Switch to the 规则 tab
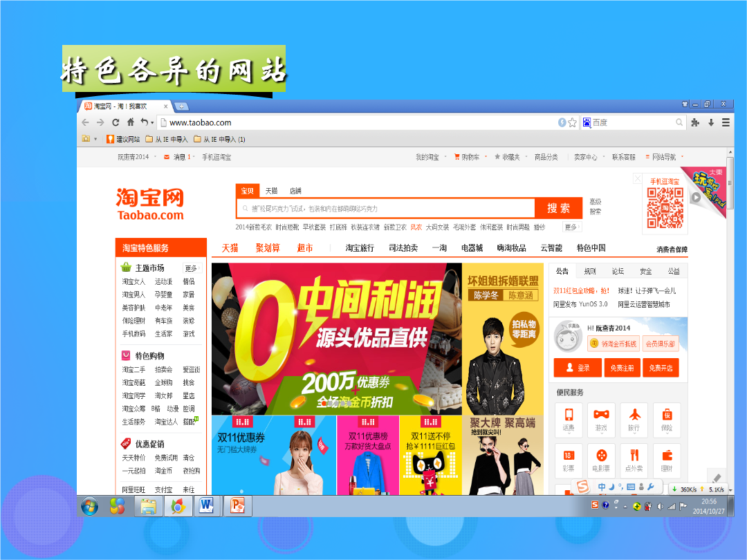The width and height of the screenshot is (747, 560). (590, 272)
